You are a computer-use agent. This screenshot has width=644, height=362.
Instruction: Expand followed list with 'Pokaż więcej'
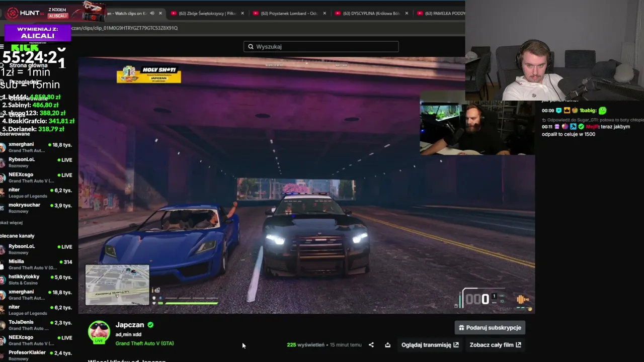tap(11, 223)
